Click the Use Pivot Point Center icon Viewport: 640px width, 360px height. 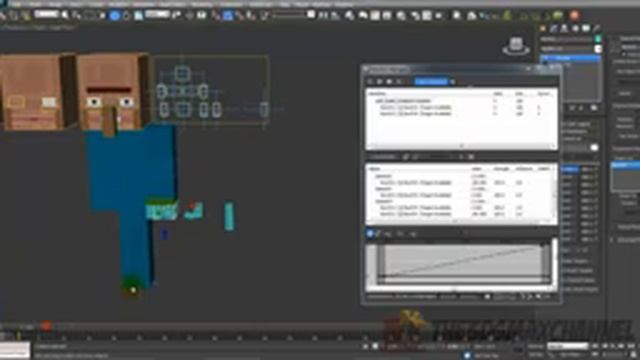click(177, 16)
